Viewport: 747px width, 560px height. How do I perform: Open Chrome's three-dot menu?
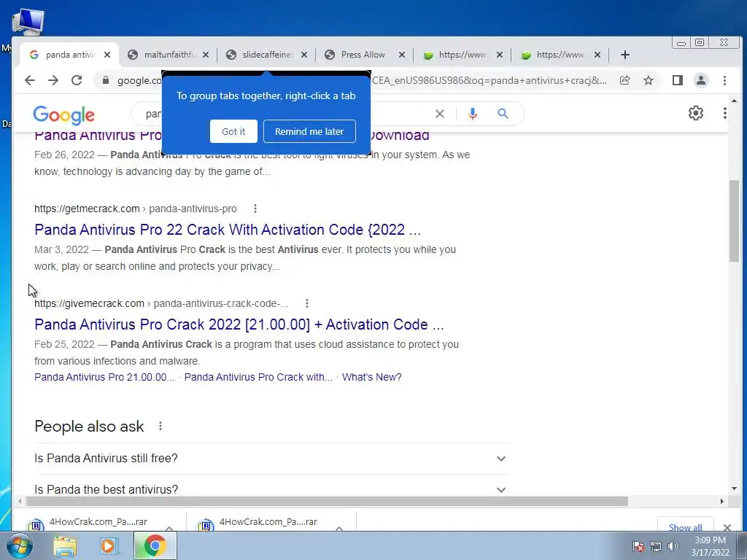724,80
